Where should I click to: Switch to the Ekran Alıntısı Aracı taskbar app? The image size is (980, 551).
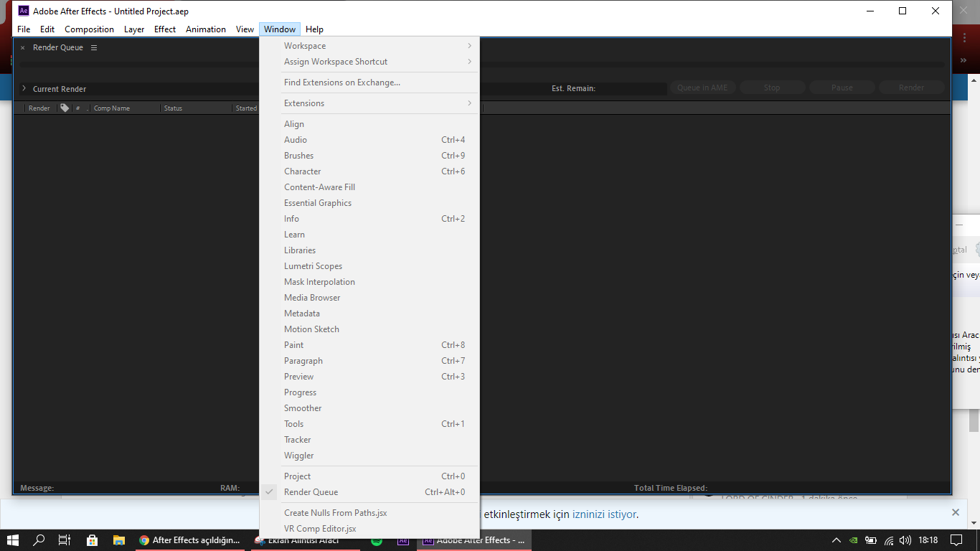coord(305,540)
